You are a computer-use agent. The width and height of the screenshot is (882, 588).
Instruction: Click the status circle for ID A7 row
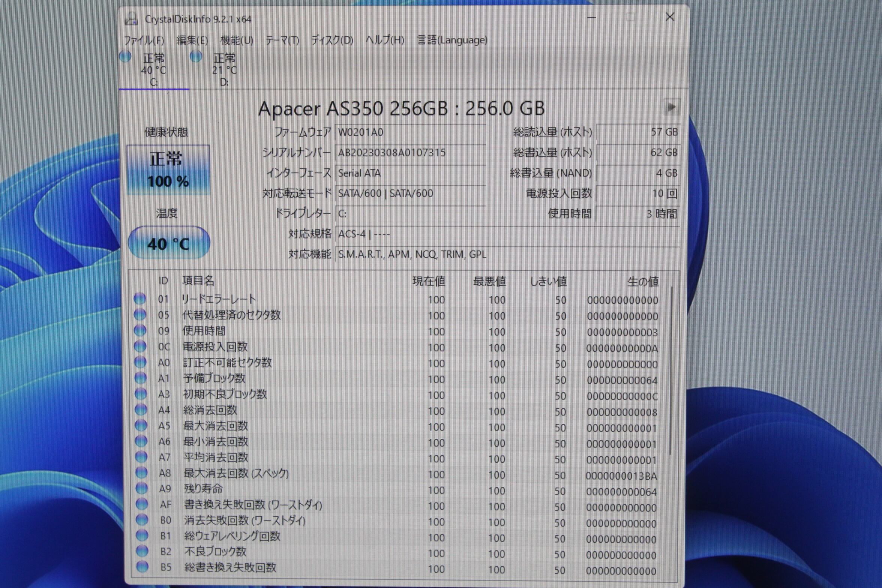point(141,457)
